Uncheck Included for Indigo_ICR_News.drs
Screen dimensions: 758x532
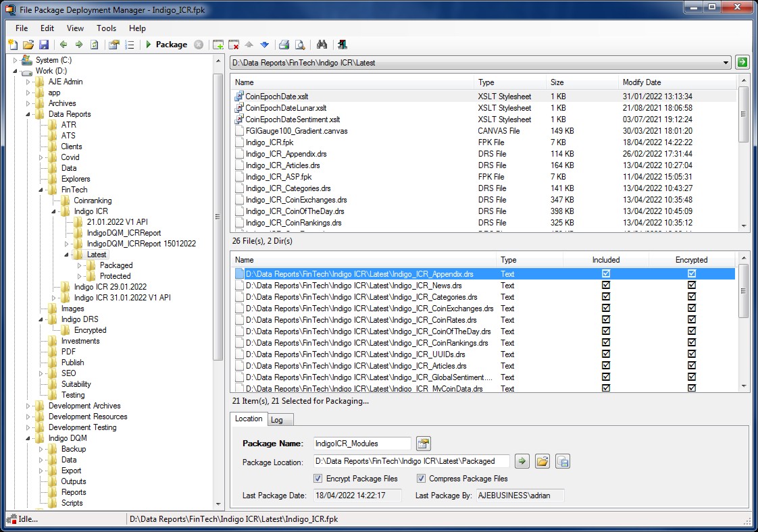(x=606, y=286)
